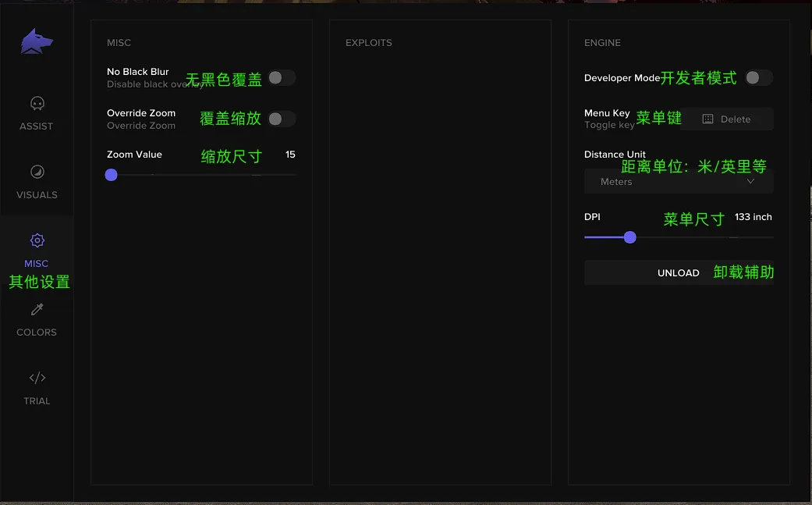Open the Meters distance unit dropdown
The image size is (812, 505).
click(x=679, y=181)
